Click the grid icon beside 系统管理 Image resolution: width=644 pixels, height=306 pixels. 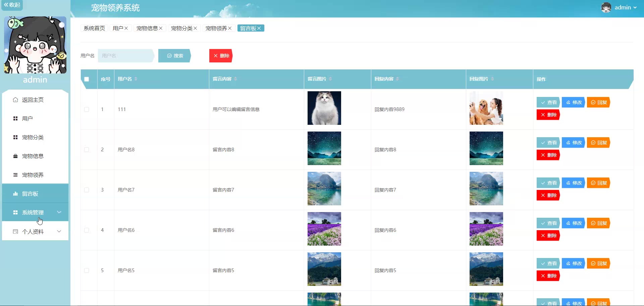click(15, 212)
